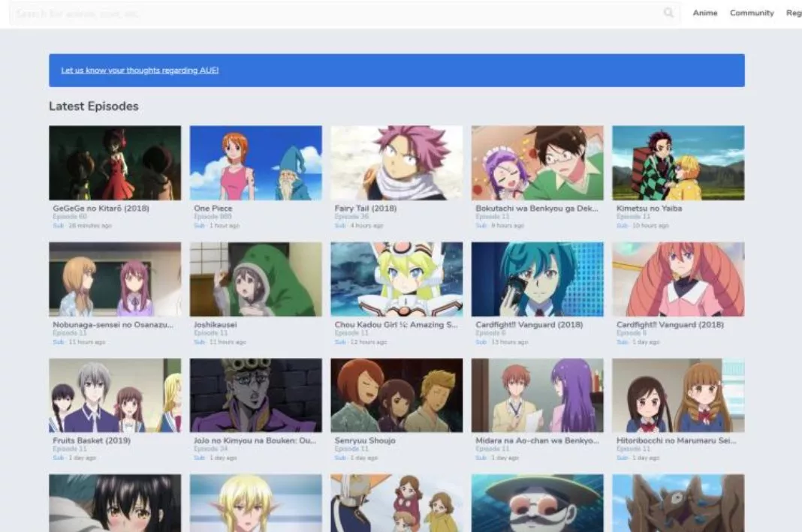Image resolution: width=802 pixels, height=532 pixels.
Task: Click the Sub badge under GeGeGe no Kitaro
Action: pyautogui.click(x=58, y=225)
